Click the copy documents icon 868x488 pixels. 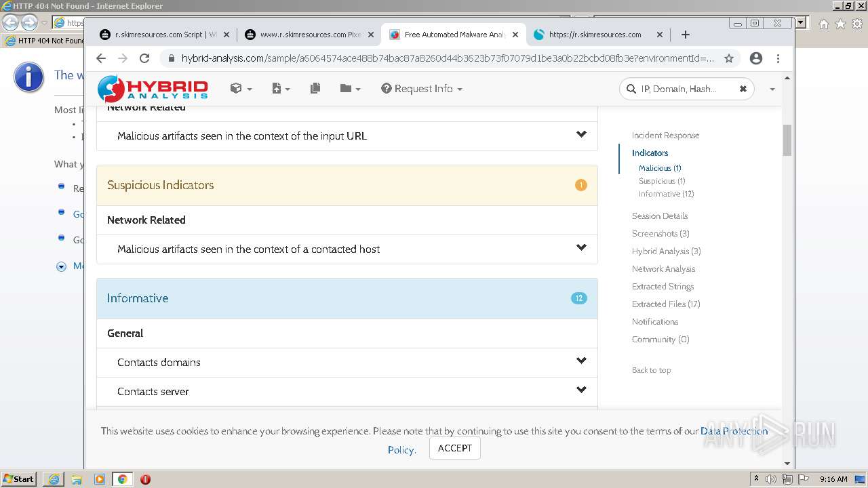315,89
